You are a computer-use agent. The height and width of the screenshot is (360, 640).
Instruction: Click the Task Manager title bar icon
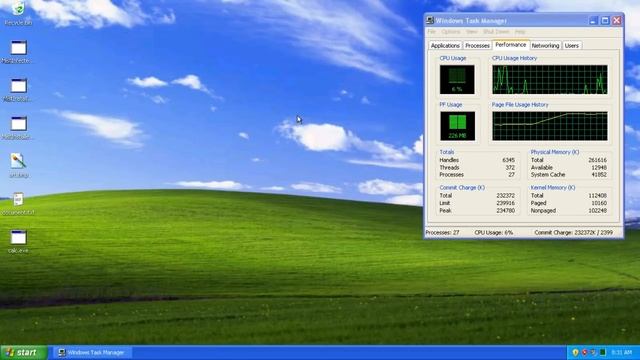430,20
